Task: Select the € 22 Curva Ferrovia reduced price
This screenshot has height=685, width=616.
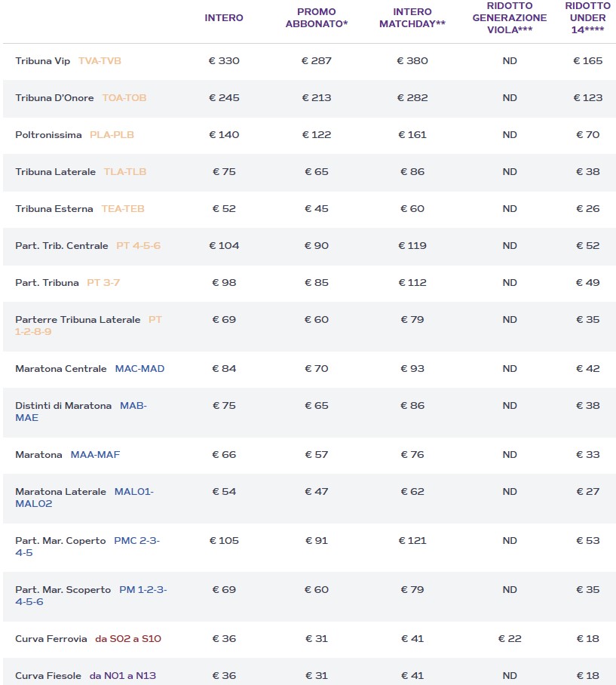Action: coord(510,639)
